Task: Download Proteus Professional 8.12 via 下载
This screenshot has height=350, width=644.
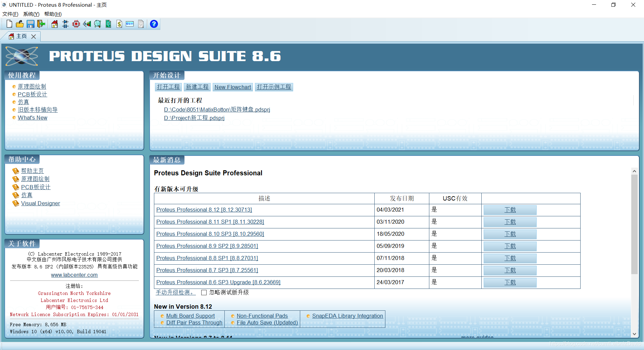Action: pyautogui.click(x=510, y=210)
